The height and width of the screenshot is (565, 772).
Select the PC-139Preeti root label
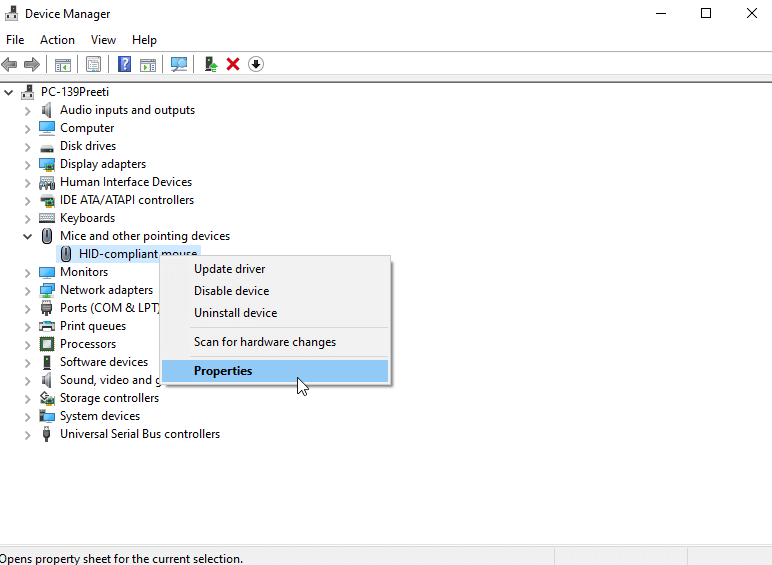click(x=75, y=92)
